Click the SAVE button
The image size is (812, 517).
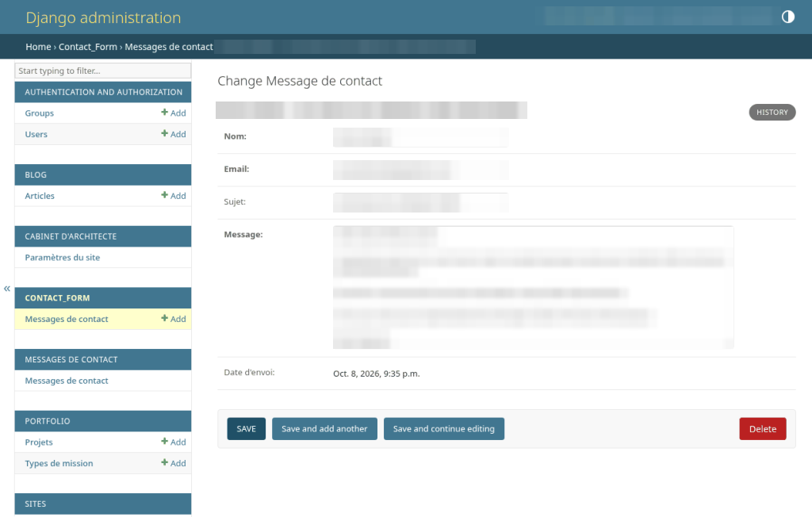247,429
